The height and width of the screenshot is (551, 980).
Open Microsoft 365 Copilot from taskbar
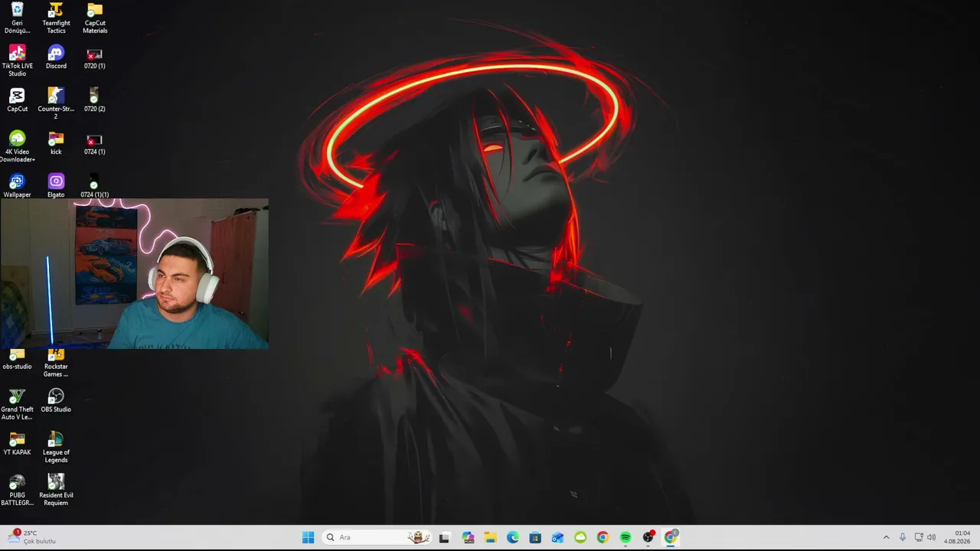[468, 537]
